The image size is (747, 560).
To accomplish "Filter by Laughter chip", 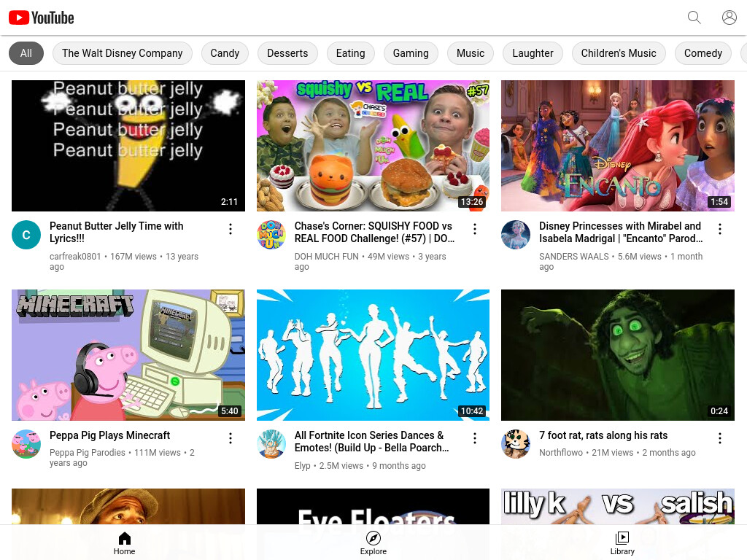I will tap(533, 53).
